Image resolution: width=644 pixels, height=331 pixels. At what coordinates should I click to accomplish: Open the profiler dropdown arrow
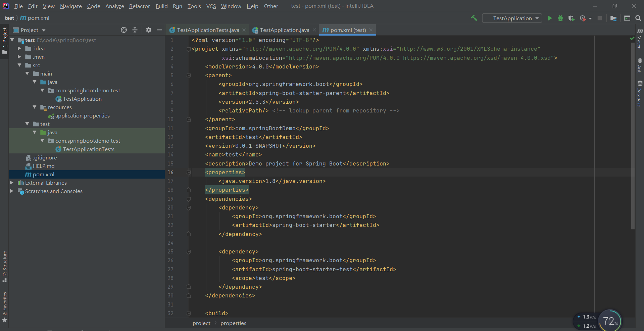coord(590,18)
